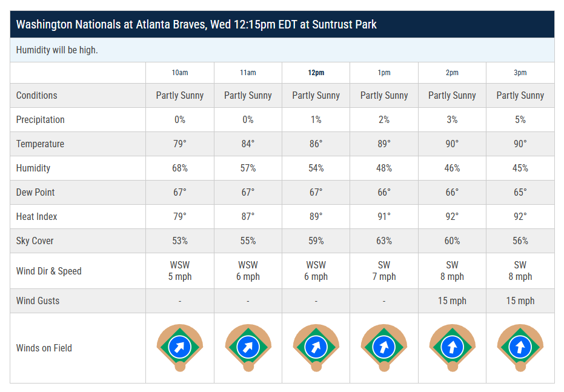The width and height of the screenshot is (564, 392).
Task: Click the 3pm wind-on-field diamond icon
Action: click(x=520, y=347)
